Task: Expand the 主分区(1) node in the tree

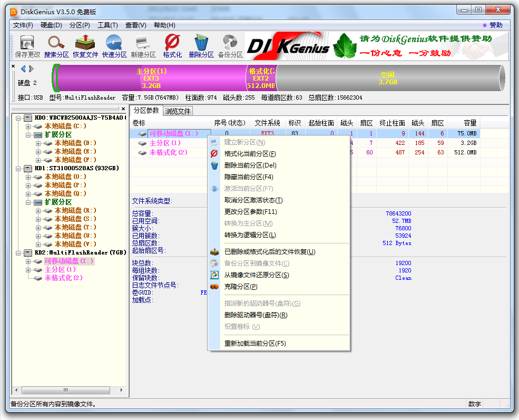Action: pyautogui.click(x=28, y=270)
